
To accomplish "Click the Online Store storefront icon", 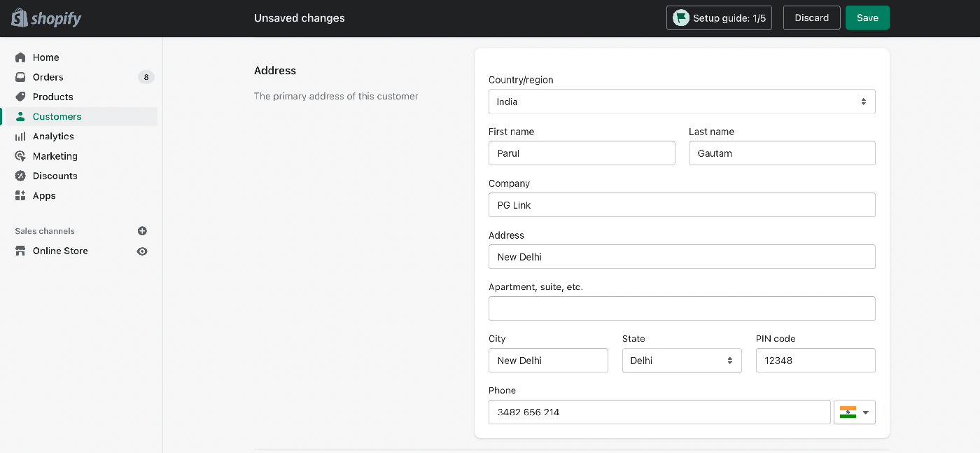I will click(x=20, y=251).
